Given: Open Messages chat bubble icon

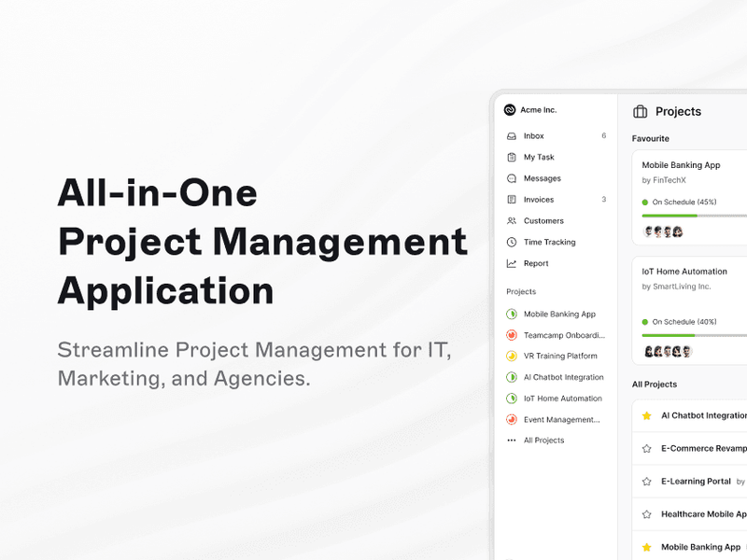Looking at the screenshot, I should pos(511,178).
